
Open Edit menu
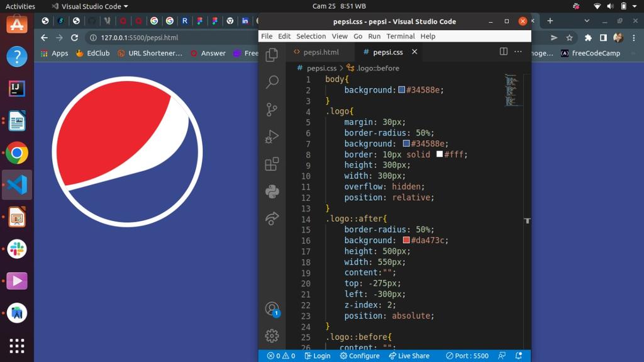(284, 37)
